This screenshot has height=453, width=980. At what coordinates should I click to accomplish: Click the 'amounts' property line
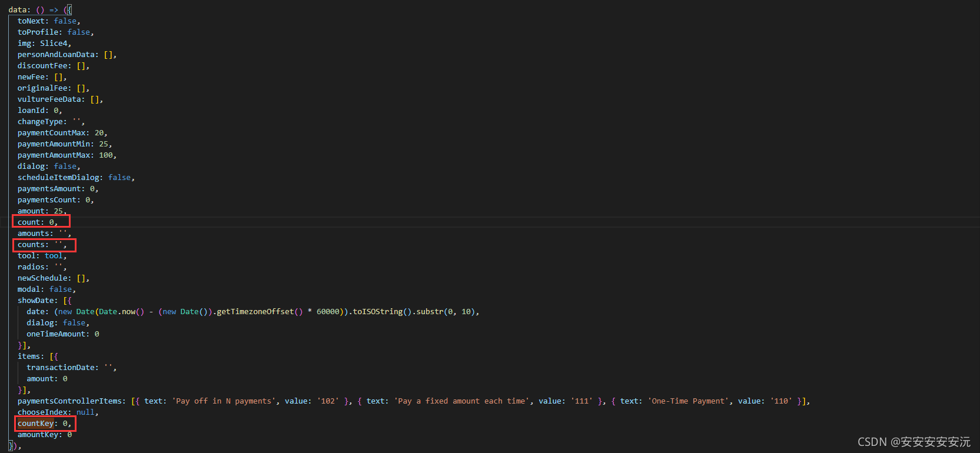44,234
